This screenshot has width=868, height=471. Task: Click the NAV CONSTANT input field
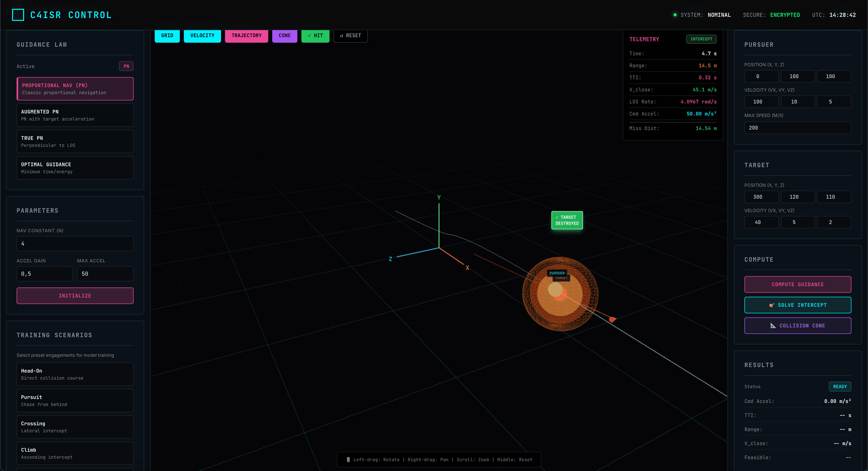(x=75, y=243)
